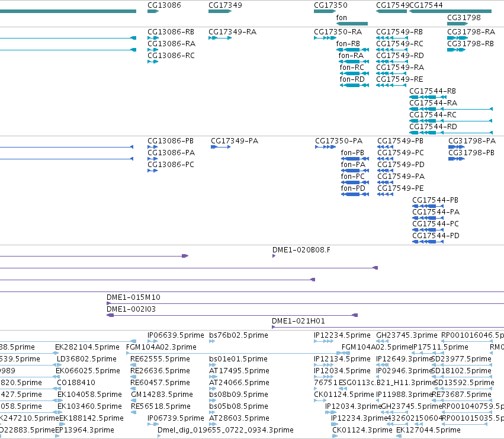Open the CG13086-PB protein label

(171, 141)
